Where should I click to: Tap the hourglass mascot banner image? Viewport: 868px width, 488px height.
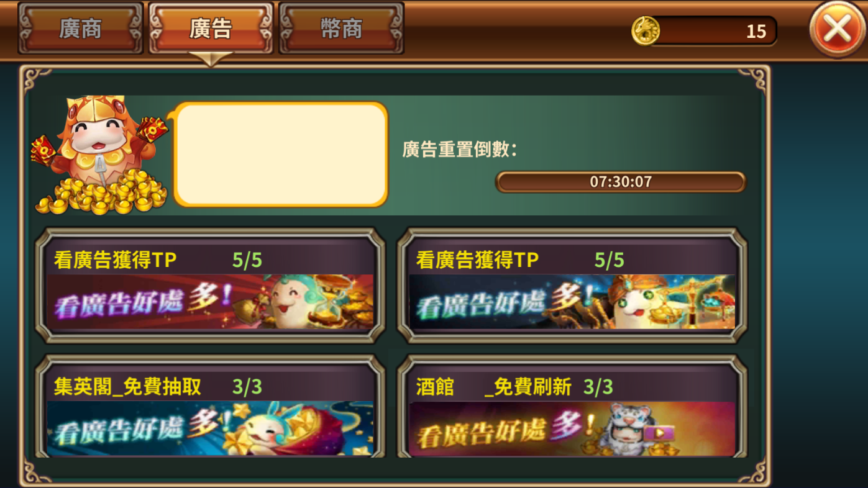[210, 302]
